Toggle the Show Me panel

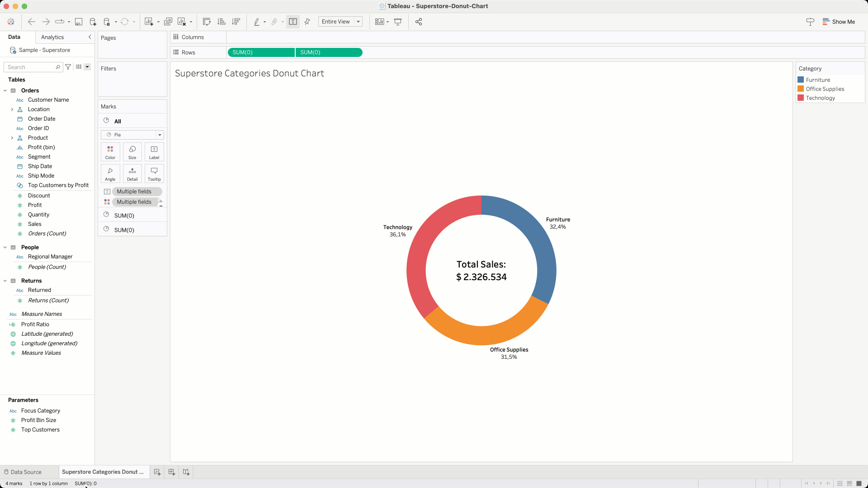click(839, 22)
